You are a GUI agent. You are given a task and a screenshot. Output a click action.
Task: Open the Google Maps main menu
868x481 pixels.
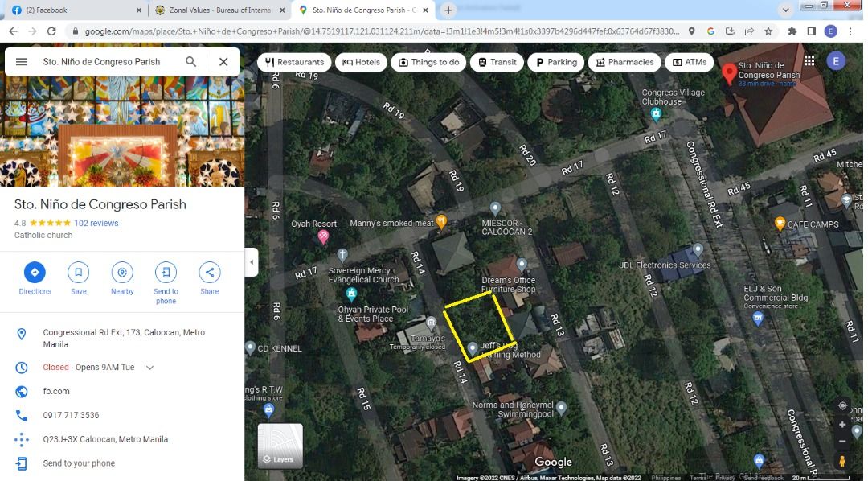click(x=22, y=61)
